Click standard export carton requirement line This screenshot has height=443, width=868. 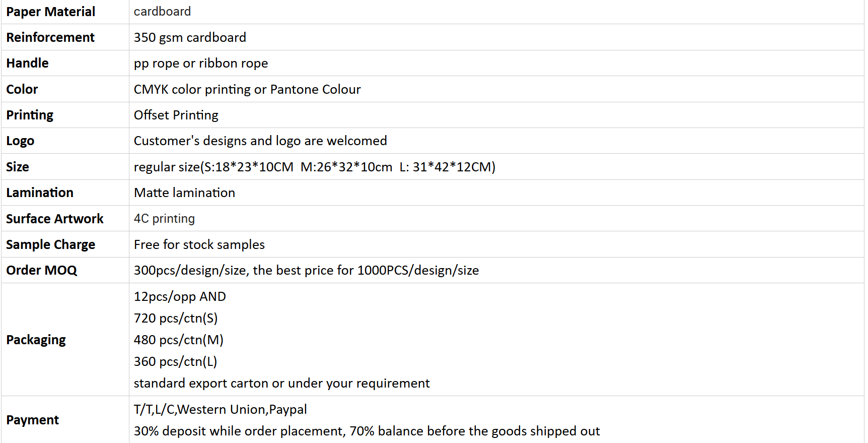(x=281, y=384)
